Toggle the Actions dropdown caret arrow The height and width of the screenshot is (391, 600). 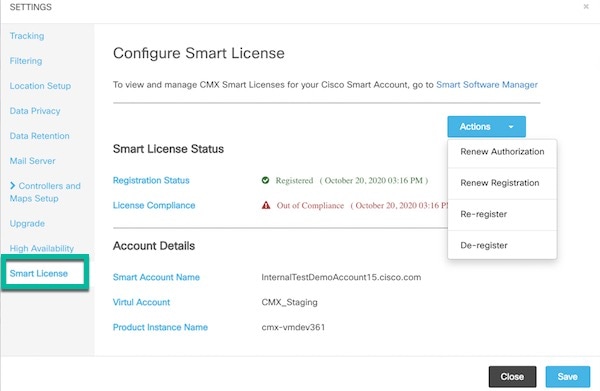pos(511,127)
